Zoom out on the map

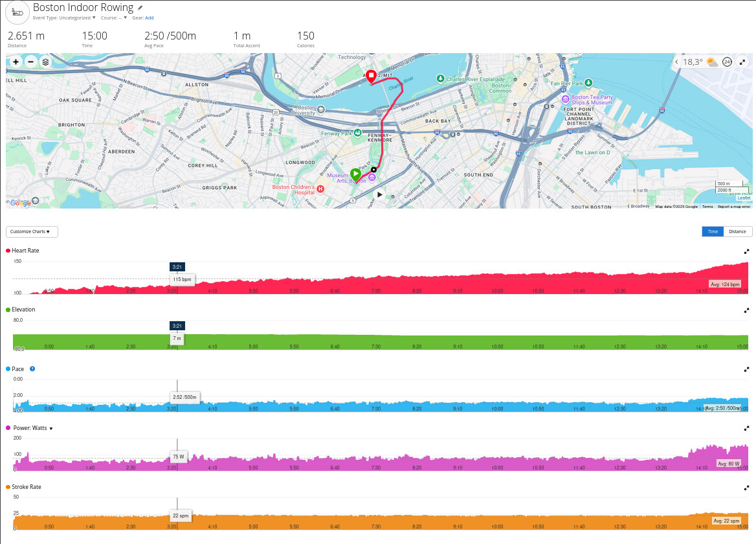tap(30, 62)
